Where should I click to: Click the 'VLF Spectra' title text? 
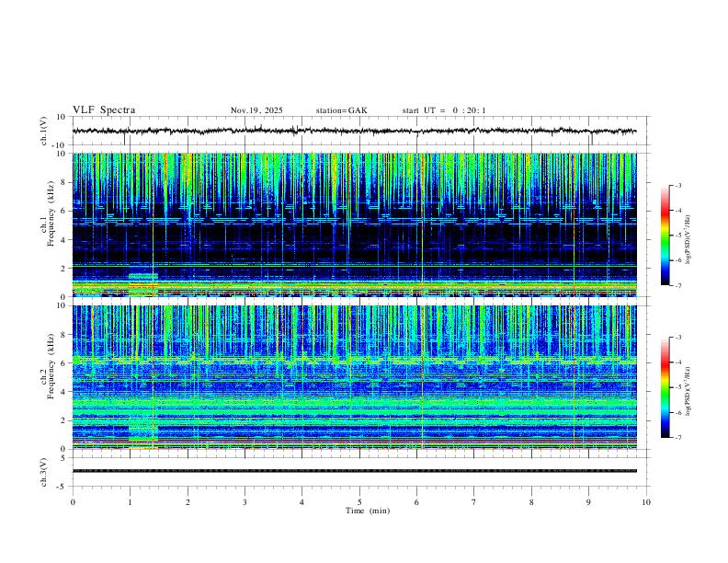104,110
